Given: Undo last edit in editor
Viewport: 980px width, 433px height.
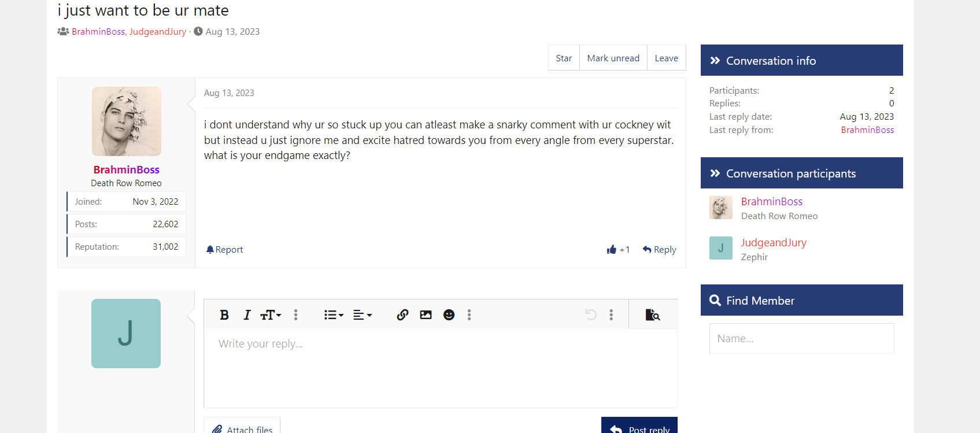Looking at the screenshot, I should 590,315.
